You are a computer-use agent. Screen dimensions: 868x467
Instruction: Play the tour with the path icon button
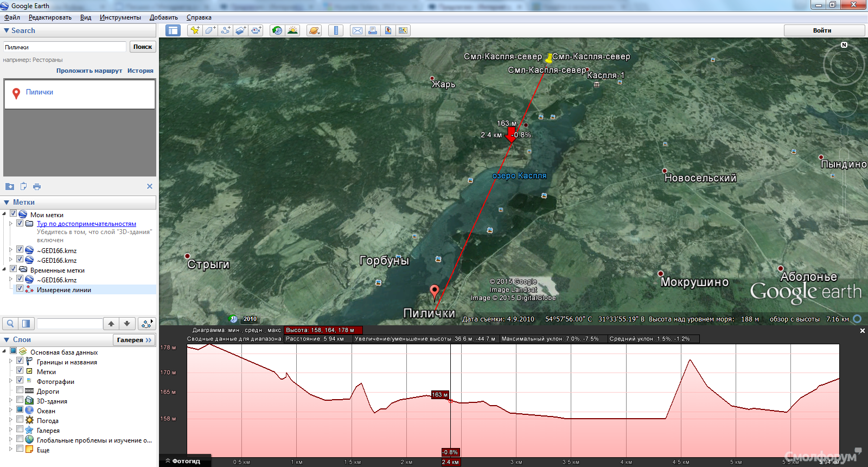coord(146,324)
